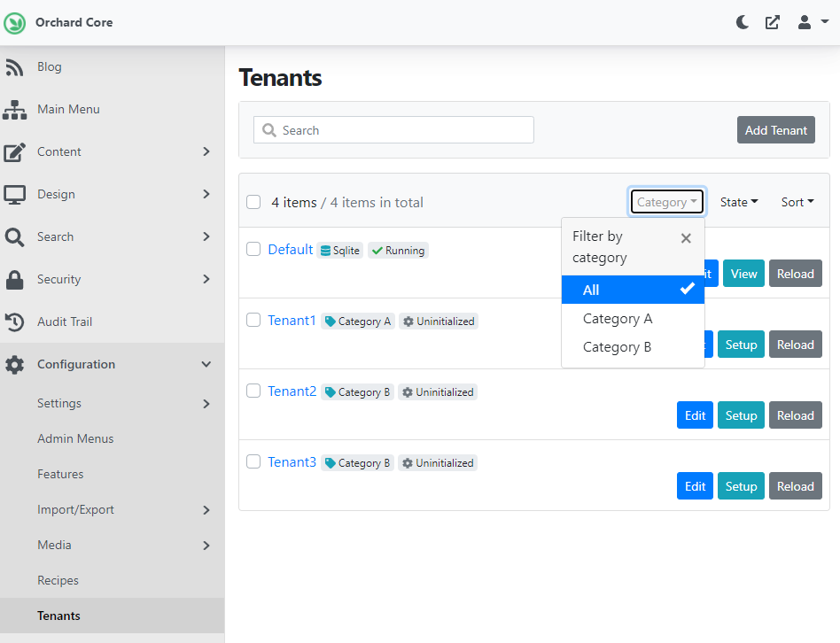
Task: Click the magnifier icon in search box
Action: click(269, 130)
